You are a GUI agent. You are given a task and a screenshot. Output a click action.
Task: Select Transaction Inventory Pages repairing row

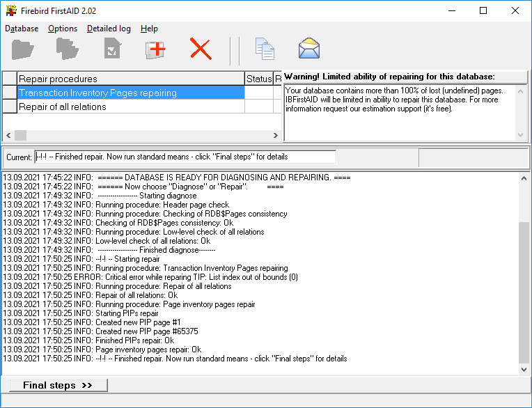click(x=131, y=93)
